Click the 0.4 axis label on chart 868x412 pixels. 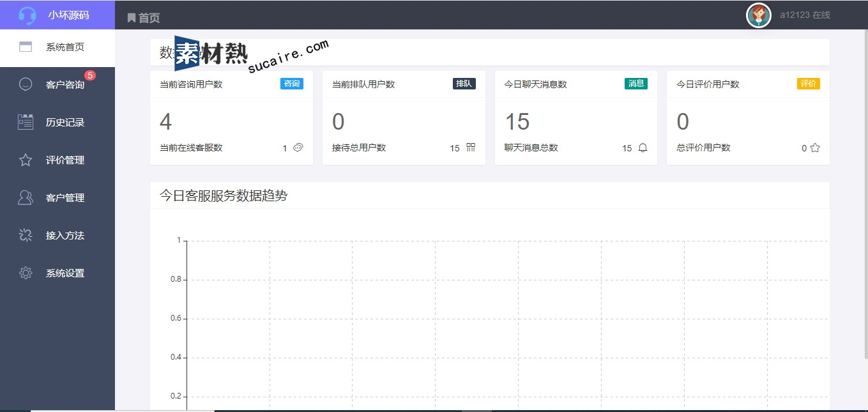176,358
